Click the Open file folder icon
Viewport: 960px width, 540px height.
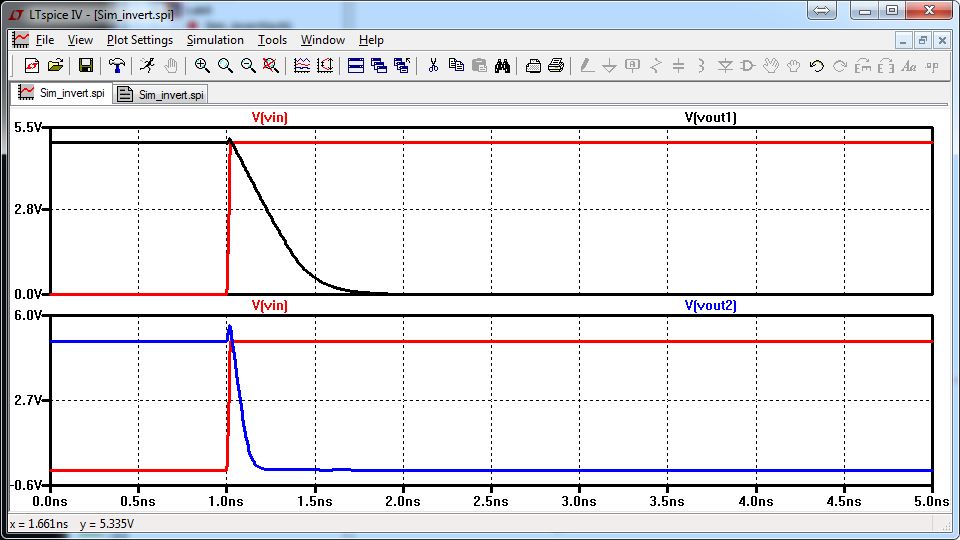click(56, 66)
